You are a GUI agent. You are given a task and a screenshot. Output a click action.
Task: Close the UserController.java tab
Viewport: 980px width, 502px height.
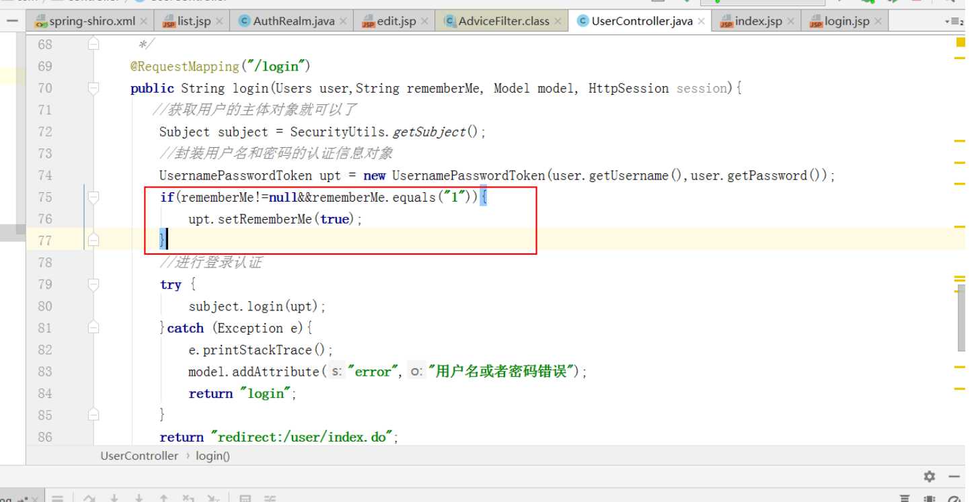pos(702,22)
